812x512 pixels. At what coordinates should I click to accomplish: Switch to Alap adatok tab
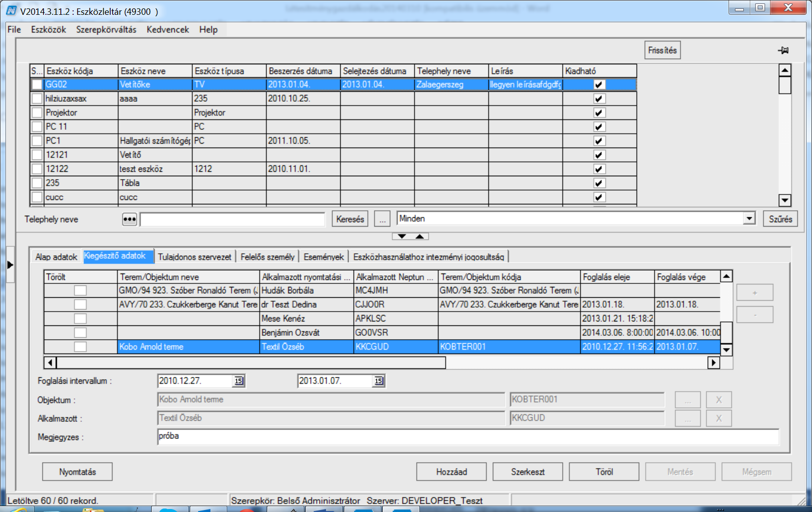pos(56,257)
